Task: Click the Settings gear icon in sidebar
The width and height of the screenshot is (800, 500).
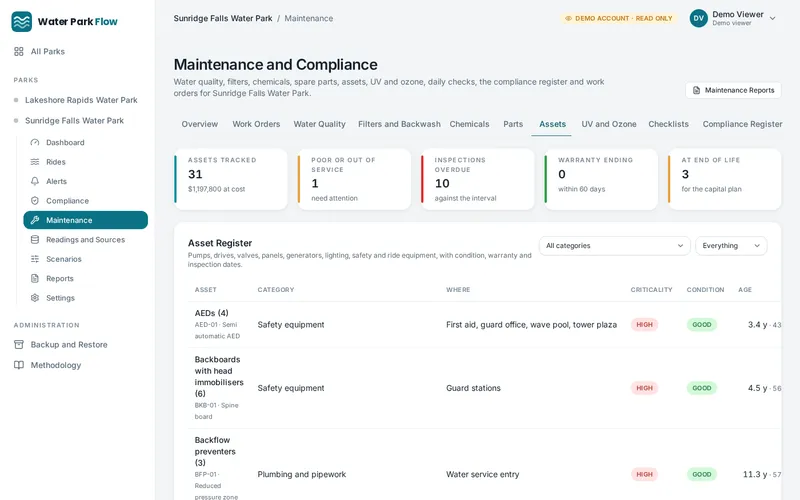Action: tap(35, 297)
